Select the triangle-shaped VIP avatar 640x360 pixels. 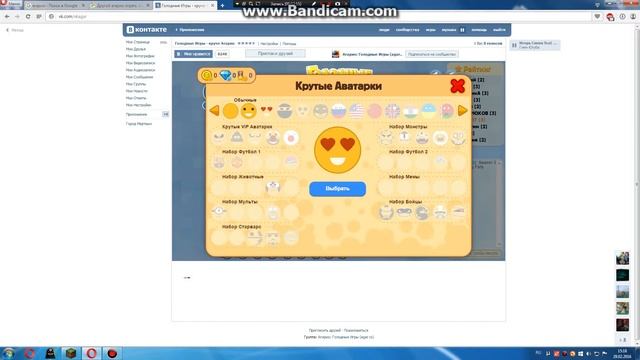(x=237, y=138)
